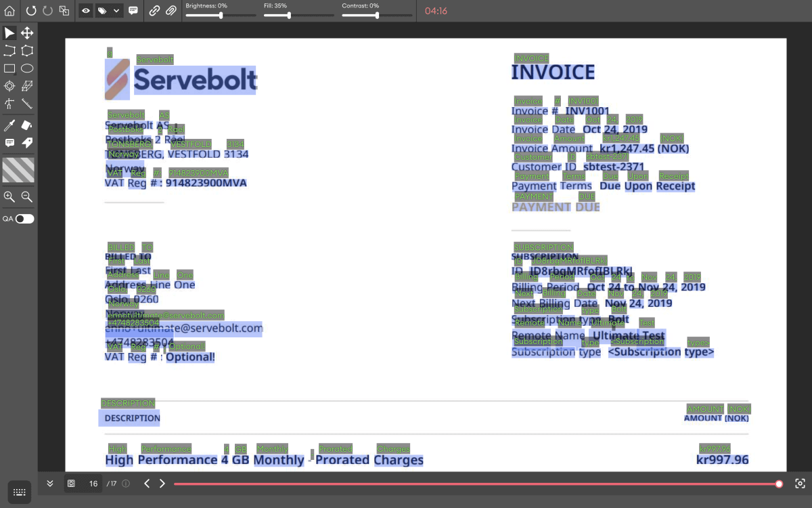
Task: Adjust the Brightness slider
Action: coord(221,15)
